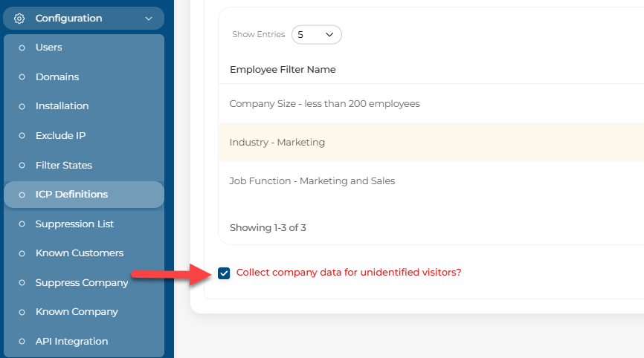Click the Configuration gear icon
Viewport: 644px width, 358px height.
coord(20,19)
